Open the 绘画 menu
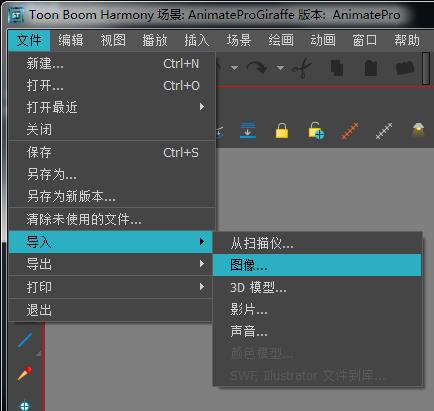Screen dimensions: 434x411 pyautogui.click(x=281, y=40)
